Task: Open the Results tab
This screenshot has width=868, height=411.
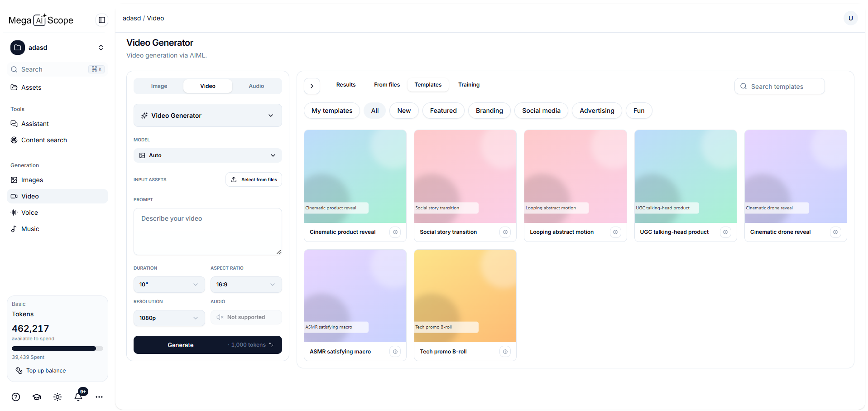Action: coord(346,85)
